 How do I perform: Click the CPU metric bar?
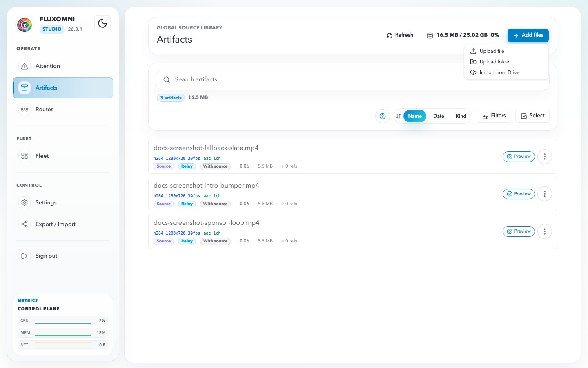(x=63, y=321)
